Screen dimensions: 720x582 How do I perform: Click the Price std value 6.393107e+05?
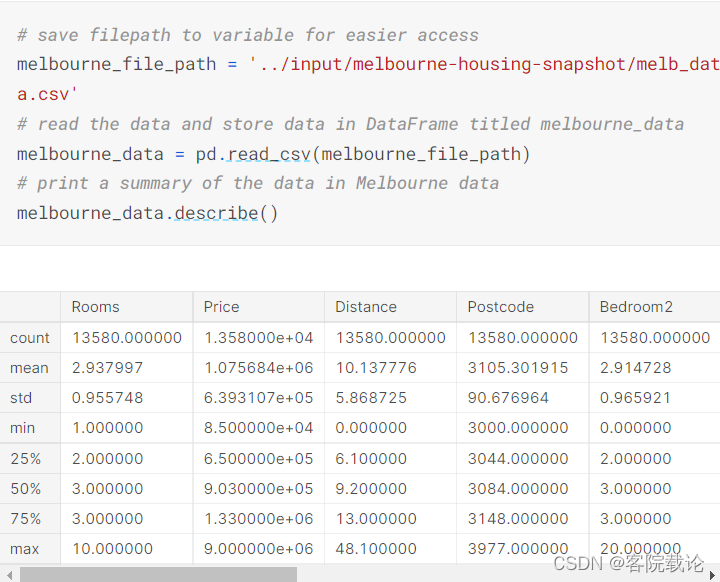click(259, 398)
